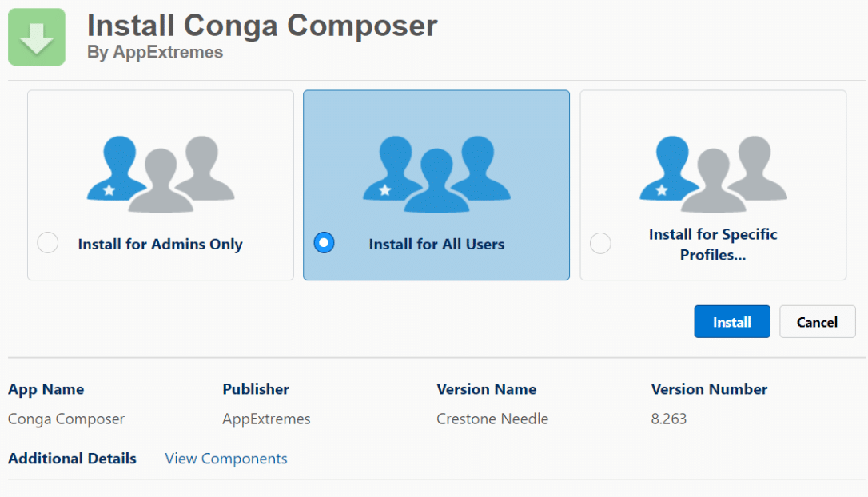The image size is (868, 497).
Task: Select Install for Admins Only option
Action: (47, 242)
